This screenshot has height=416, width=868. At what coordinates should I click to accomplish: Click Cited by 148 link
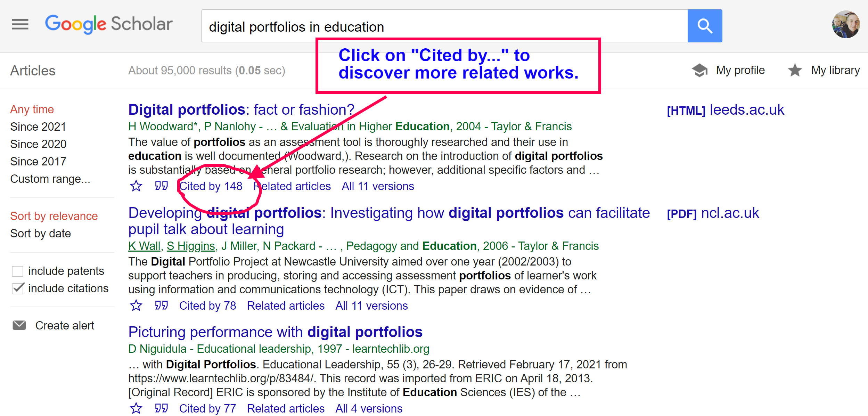point(211,186)
